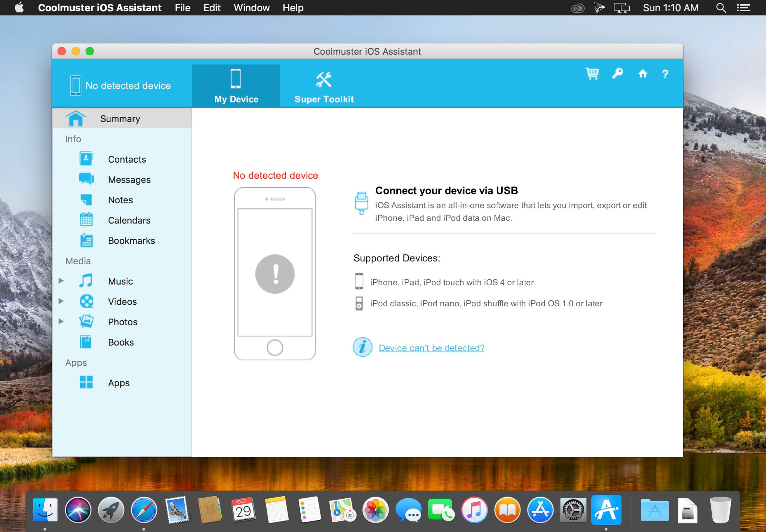Click the Notes icon in sidebar
Image resolution: width=766 pixels, height=532 pixels.
coord(86,199)
